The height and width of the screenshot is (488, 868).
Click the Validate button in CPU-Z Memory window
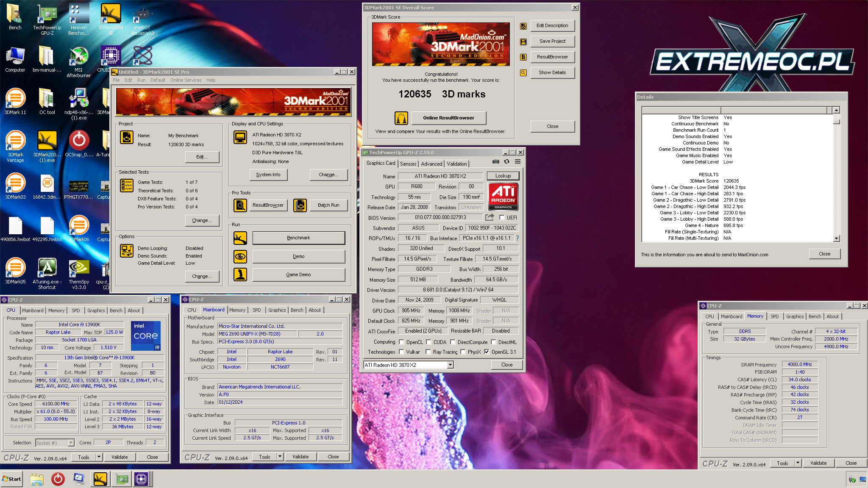(x=818, y=463)
